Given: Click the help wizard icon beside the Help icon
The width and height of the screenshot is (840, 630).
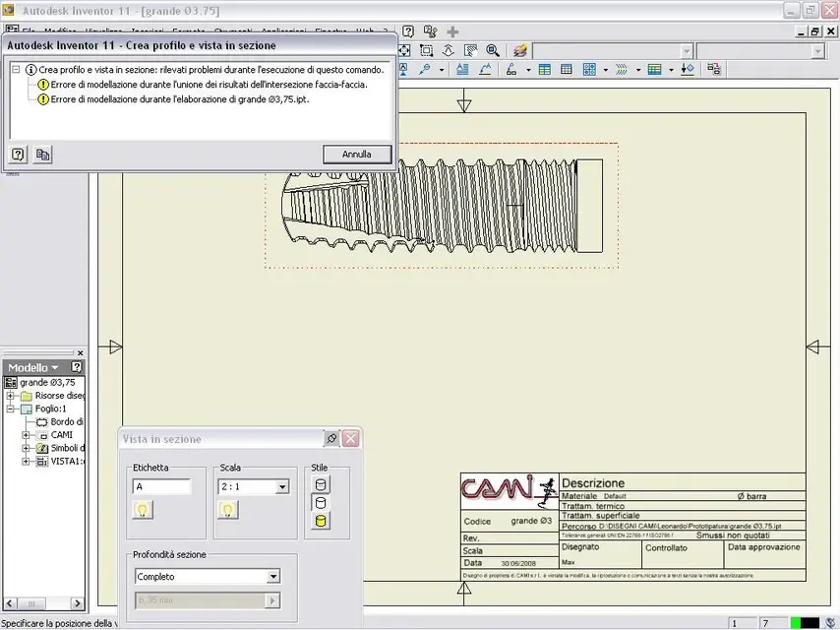Looking at the screenshot, I should click(430, 31).
